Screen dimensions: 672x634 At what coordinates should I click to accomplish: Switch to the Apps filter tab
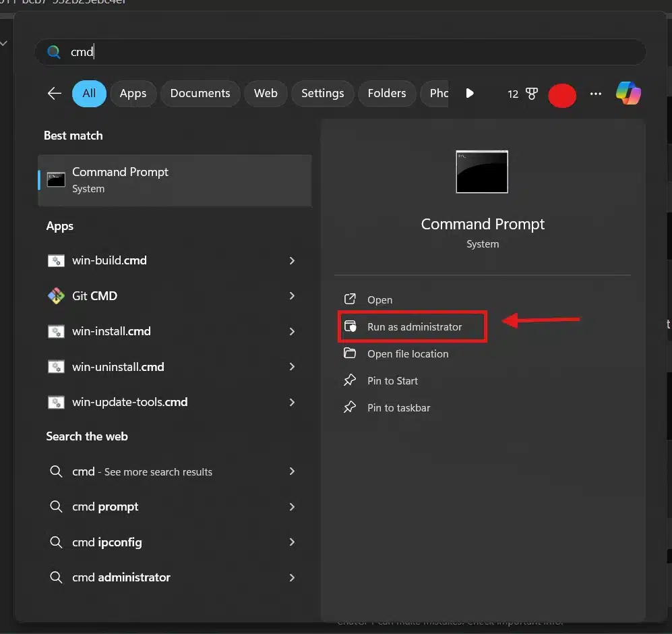(133, 94)
